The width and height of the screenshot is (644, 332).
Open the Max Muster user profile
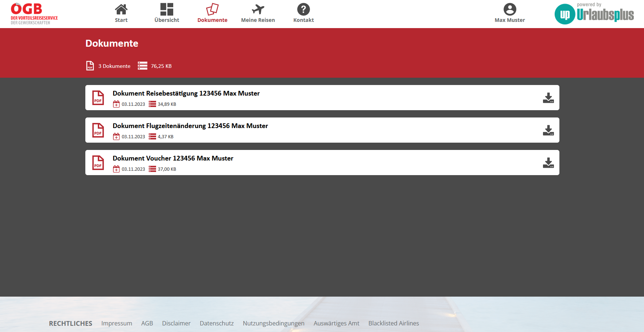[x=509, y=13]
